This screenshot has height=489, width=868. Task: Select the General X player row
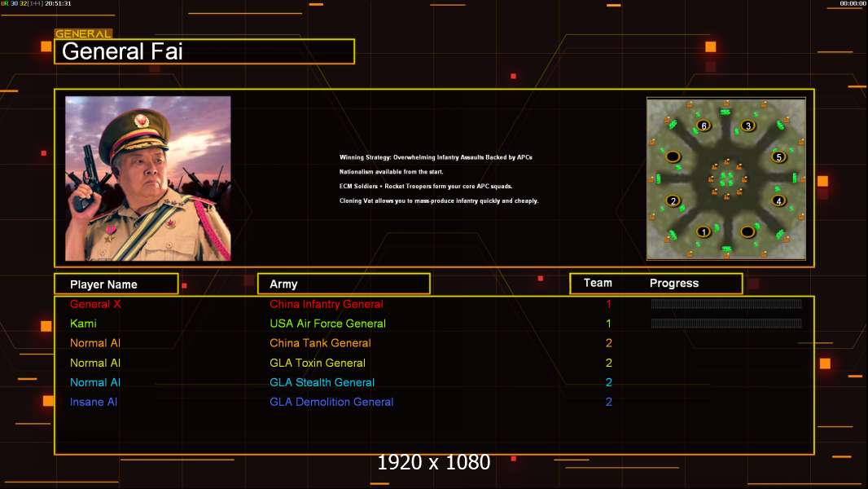click(x=434, y=304)
